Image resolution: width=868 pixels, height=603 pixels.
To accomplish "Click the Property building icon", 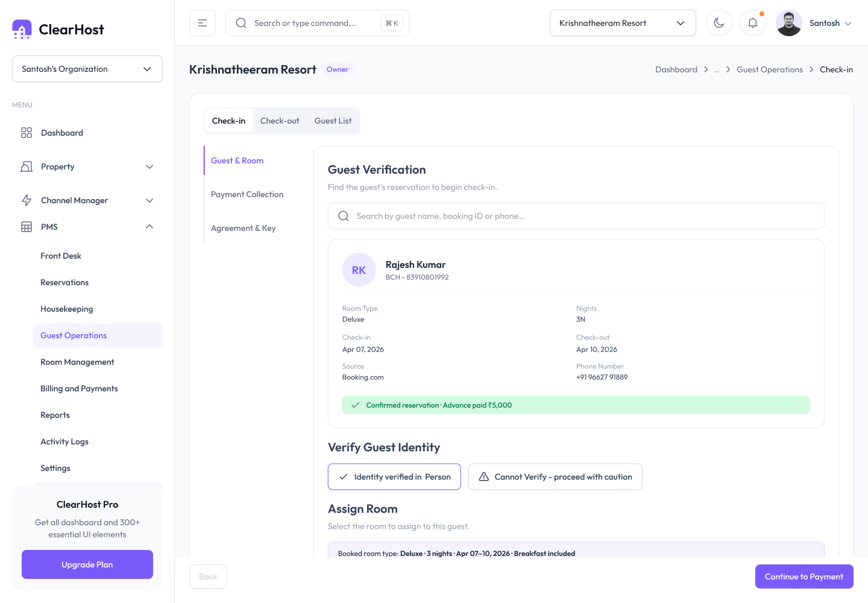I will pos(27,166).
